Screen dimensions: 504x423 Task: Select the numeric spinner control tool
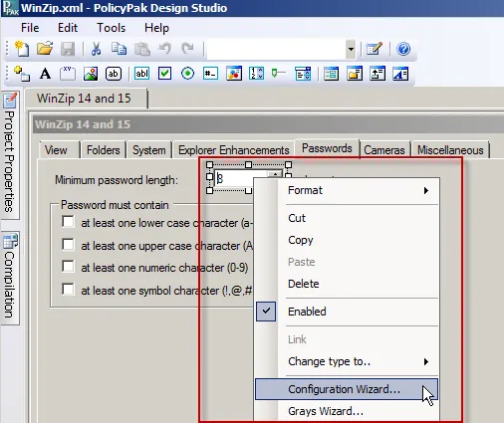(256, 74)
